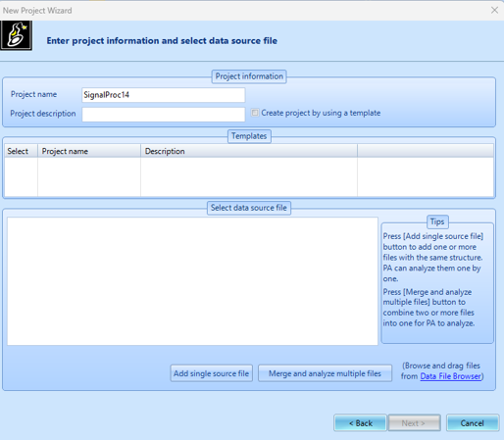
Task: Go back with the < Back button
Action: (x=360, y=423)
